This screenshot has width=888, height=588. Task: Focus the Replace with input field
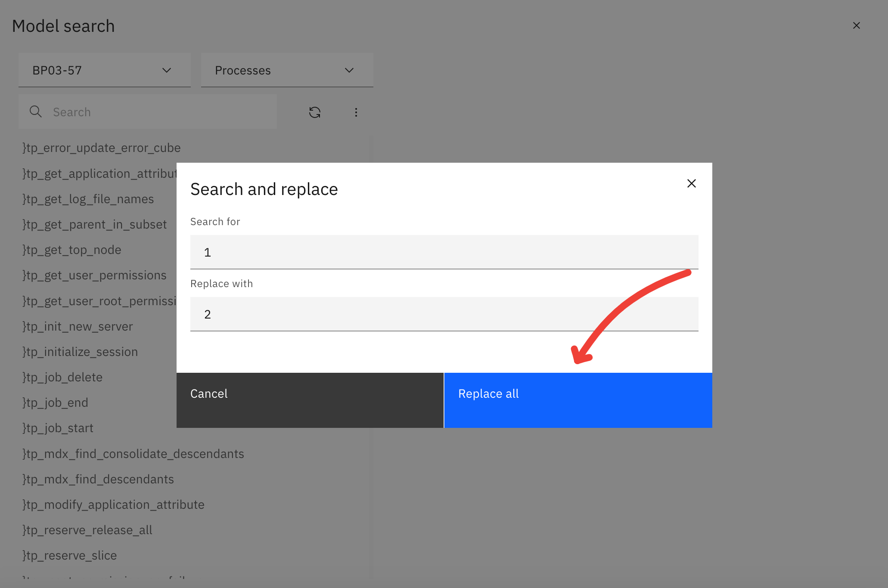pyautogui.click(x=444, y=314)
